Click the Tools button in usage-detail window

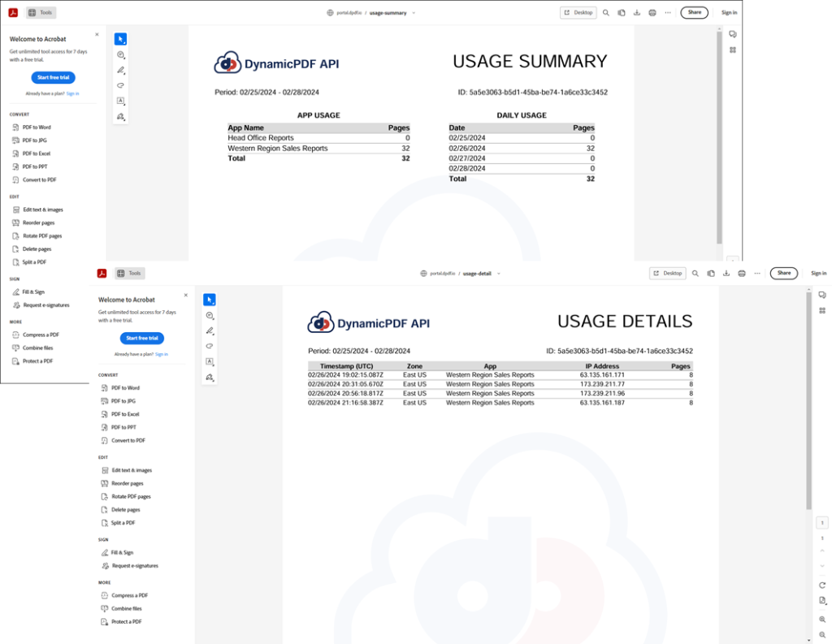pos(130,273)
